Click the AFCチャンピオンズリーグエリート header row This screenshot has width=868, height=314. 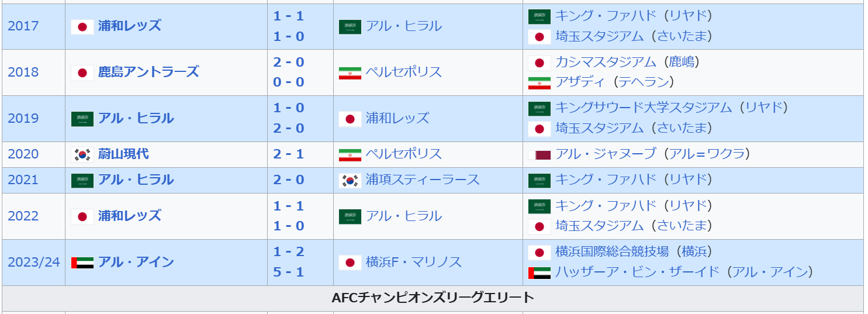[433, 298]
